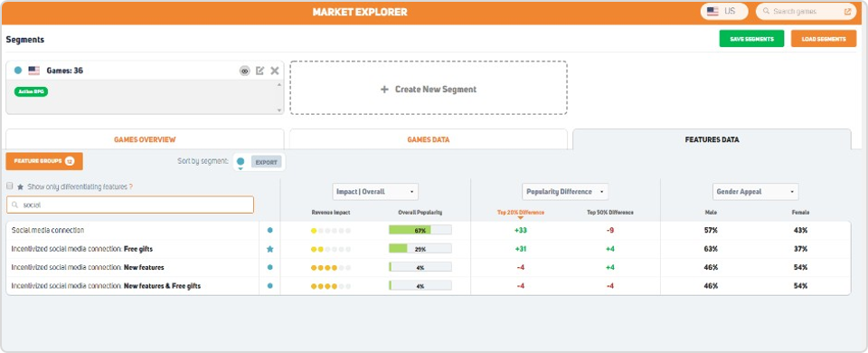This screenshot has height=353, width=868.
Task: Click the 67% popularity bar
Action: 420,230
